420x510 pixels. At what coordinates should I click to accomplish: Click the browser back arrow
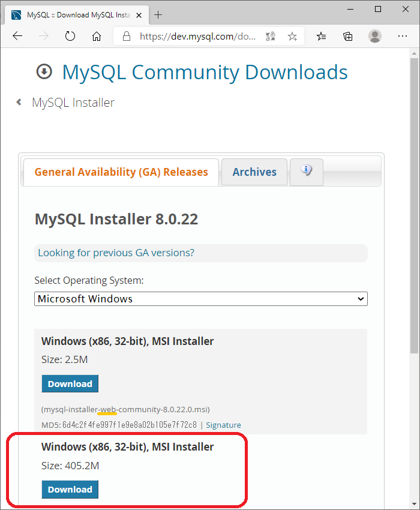click(x=17, y=37)
